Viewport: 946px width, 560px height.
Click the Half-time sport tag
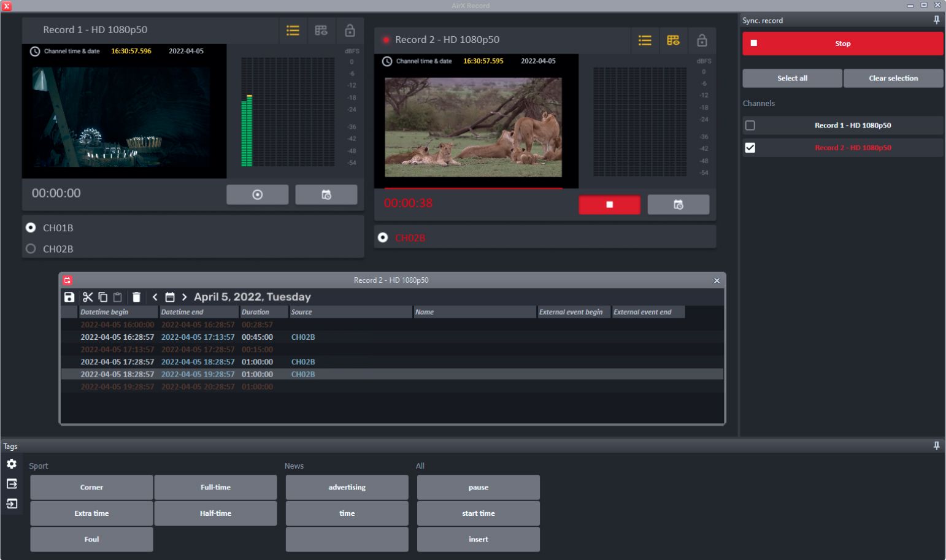pyautogui.click(x=215, y=513)
